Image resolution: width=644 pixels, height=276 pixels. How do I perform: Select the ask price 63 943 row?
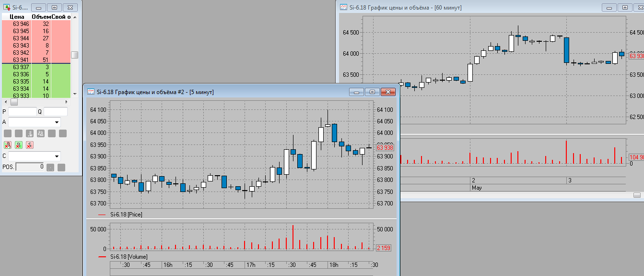36,46
